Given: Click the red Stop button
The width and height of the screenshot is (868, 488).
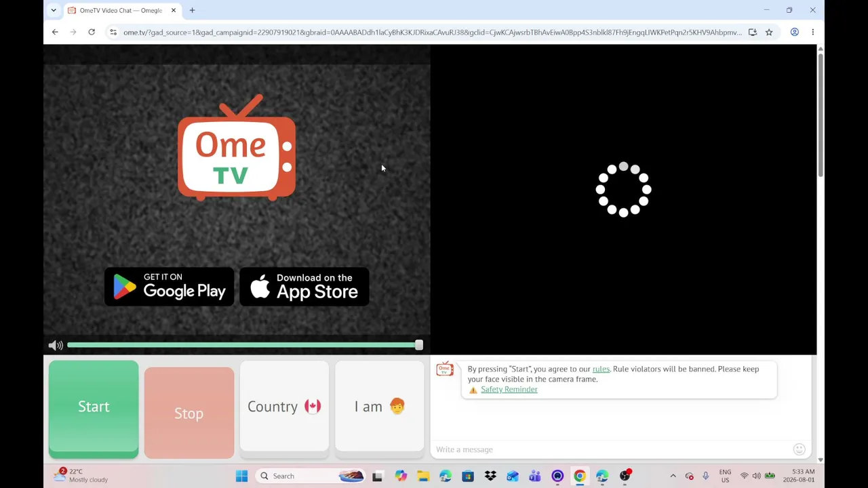Looking at the screenshot, I should 189,413.
